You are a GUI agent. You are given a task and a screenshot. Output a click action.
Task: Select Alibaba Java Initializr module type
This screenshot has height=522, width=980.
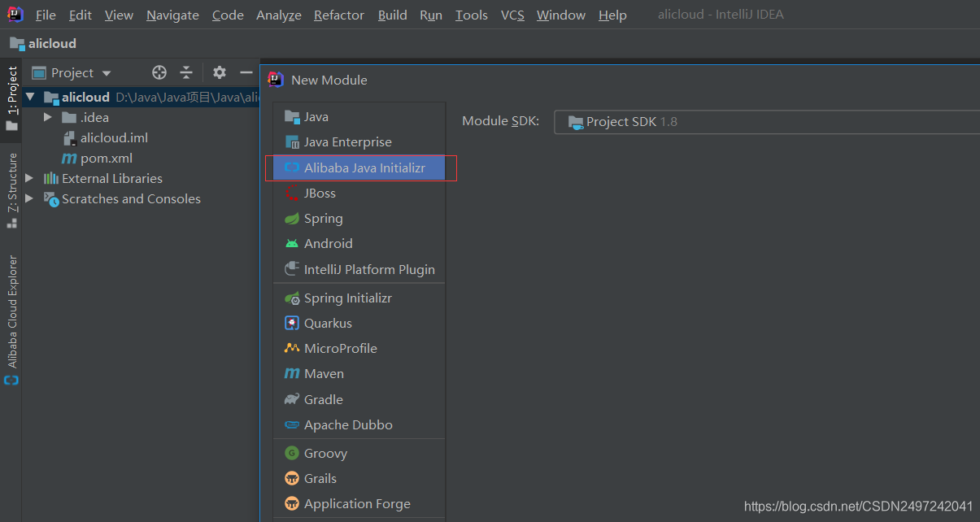click(359, 167)
